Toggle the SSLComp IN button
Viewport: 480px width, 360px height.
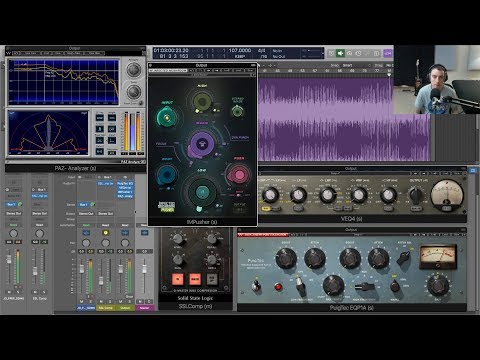click(178, 279)
